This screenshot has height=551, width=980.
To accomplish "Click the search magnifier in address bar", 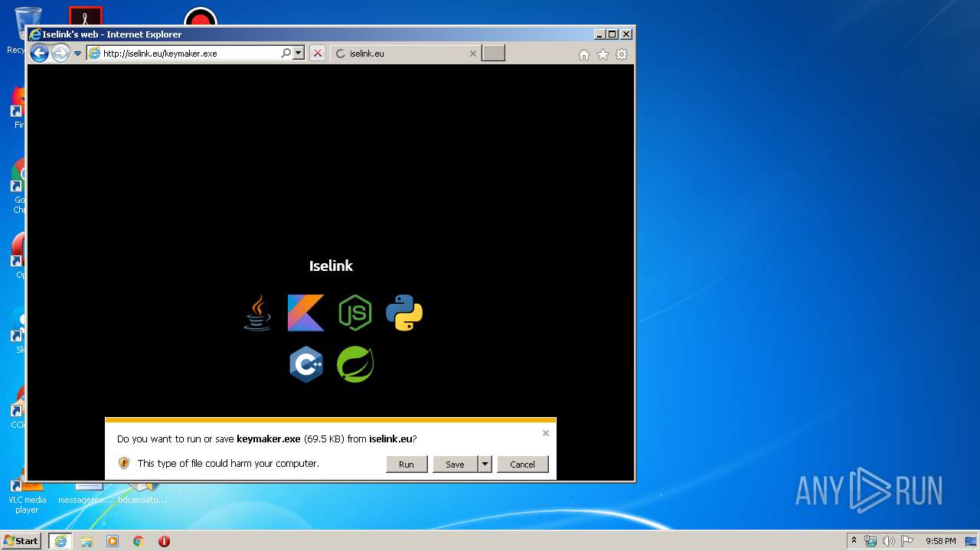I will pyautogui.click(x=286, y=54).
